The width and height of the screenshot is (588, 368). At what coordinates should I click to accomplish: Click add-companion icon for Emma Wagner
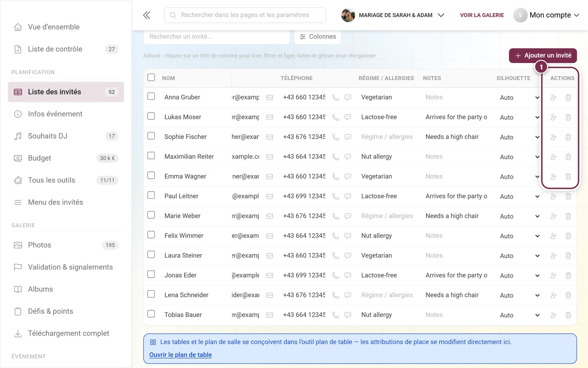(x=553, y=177)
